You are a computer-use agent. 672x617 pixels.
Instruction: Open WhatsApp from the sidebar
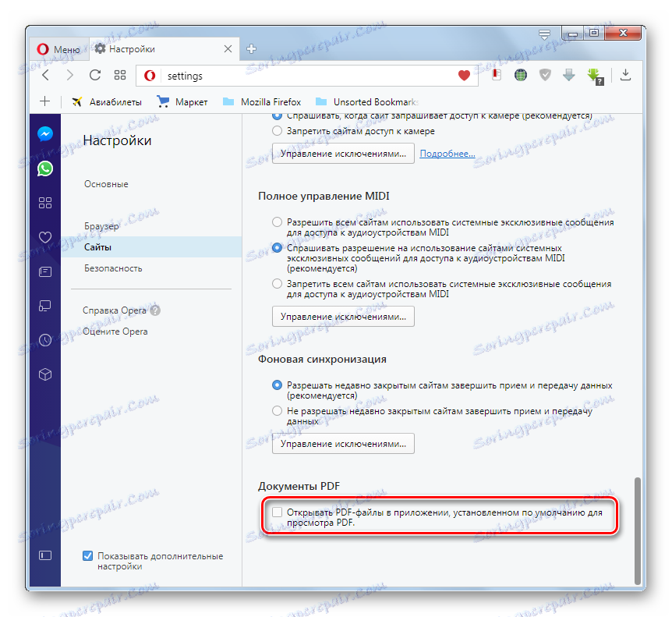click(x=44, y=168)
